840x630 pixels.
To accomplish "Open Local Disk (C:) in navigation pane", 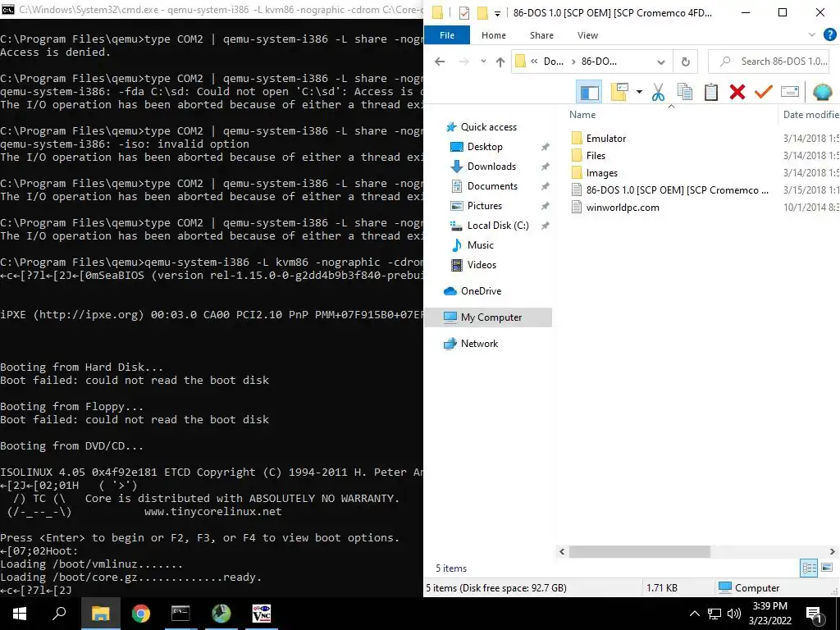I will [x=498, y=226].
